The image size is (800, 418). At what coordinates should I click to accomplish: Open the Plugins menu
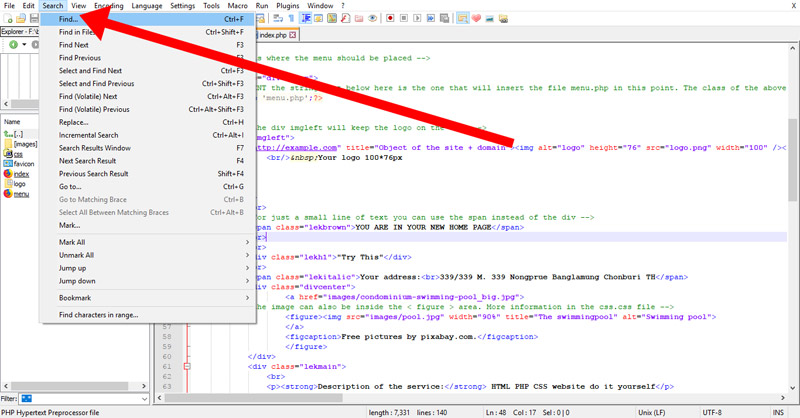288,6
